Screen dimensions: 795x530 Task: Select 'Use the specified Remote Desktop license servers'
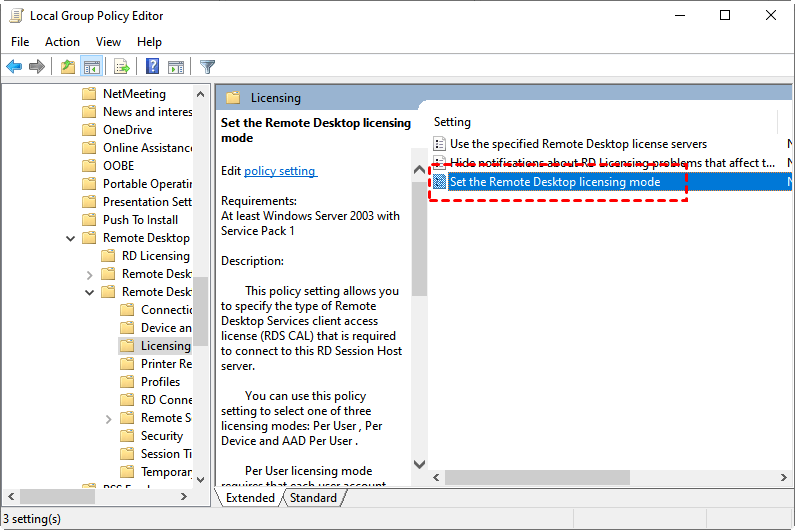pos(578,144)
